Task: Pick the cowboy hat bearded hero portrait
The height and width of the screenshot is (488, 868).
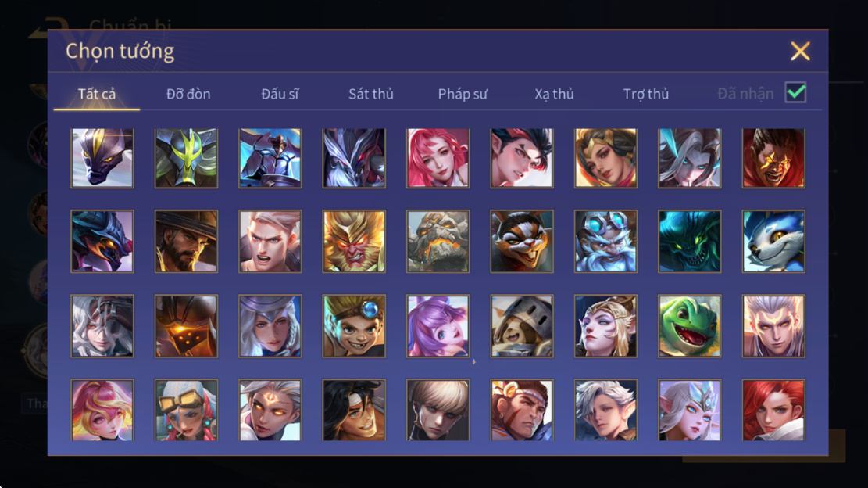Action: pos(186,242)
